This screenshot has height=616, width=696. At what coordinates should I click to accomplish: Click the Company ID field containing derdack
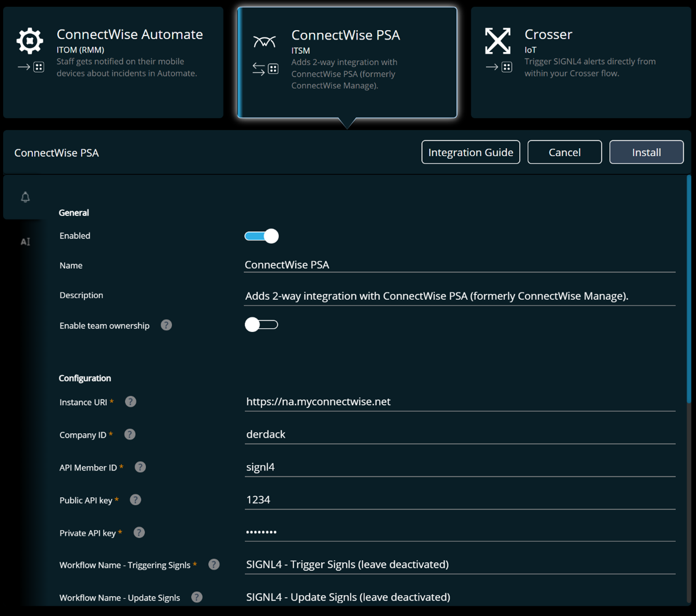tap(460, 434)
